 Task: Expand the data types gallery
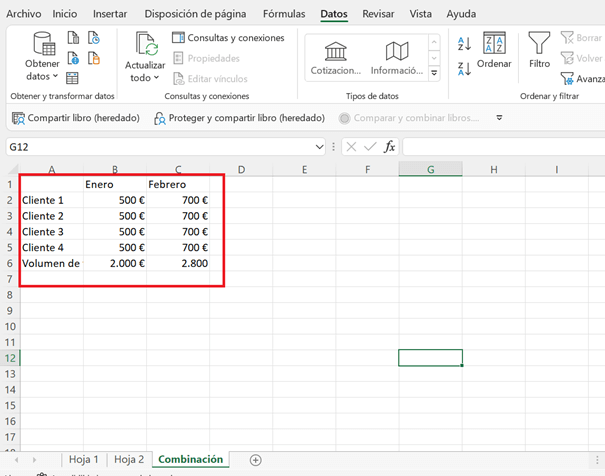click(434, 73)
